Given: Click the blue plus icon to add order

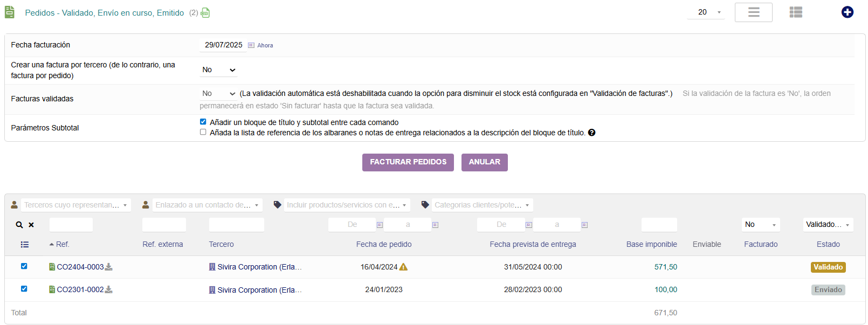Looking at the screenshot, I should point(847,12).
